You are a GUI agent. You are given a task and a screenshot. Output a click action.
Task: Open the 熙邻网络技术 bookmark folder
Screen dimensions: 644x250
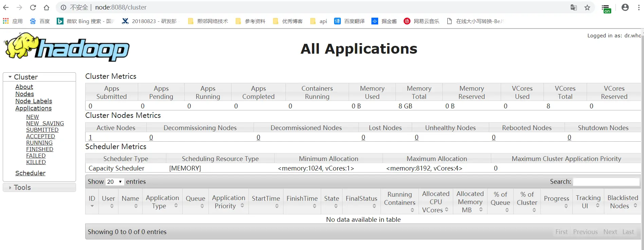[208, 21]
